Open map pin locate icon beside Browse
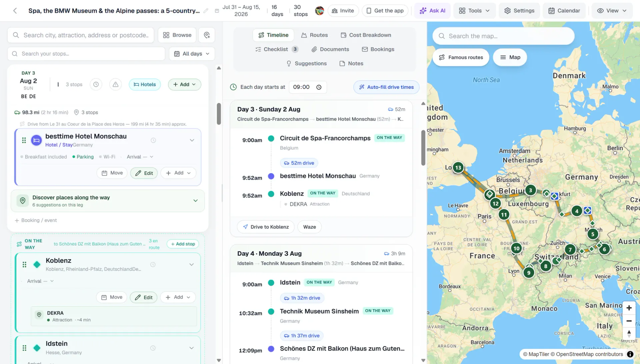This screenshot has height=364, width=640. click(207, 35)
